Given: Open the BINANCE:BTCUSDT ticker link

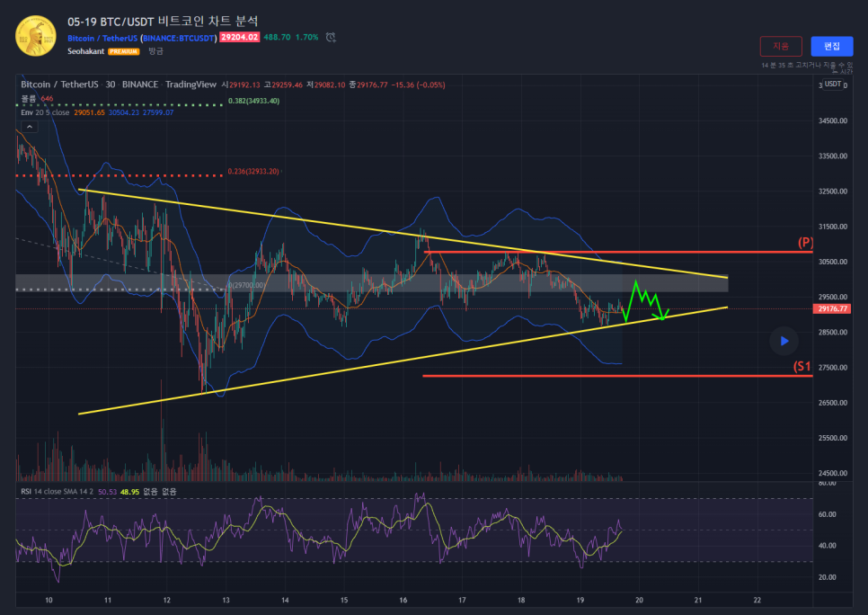Looking at the screenshot, I should 179,38.
